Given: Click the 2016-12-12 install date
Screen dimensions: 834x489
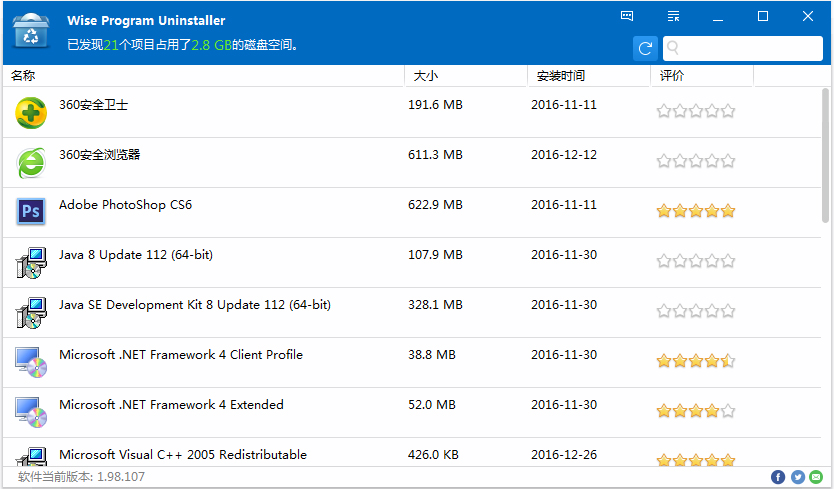Looking at the screenshot, I should (x=564, y=155).
